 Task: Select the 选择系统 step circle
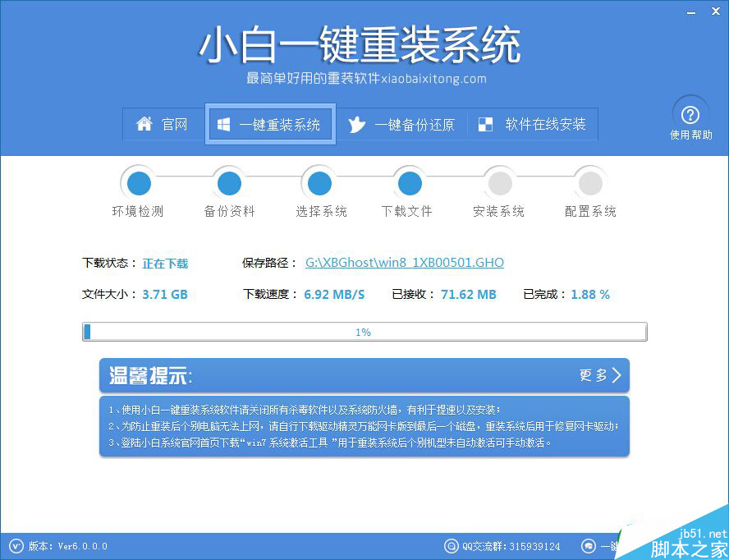(319, 182)
